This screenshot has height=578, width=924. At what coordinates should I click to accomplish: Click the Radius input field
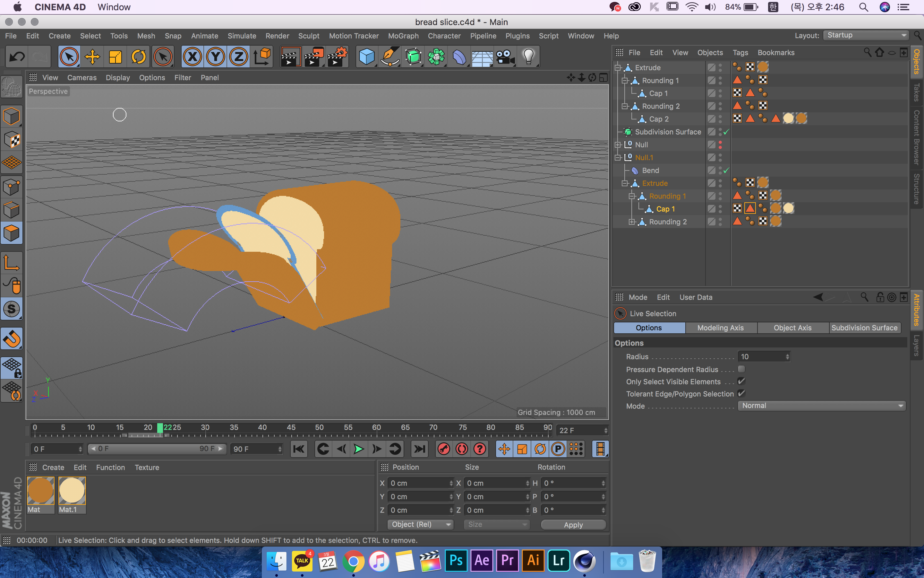pyautogui.click(x=764, y=357)
